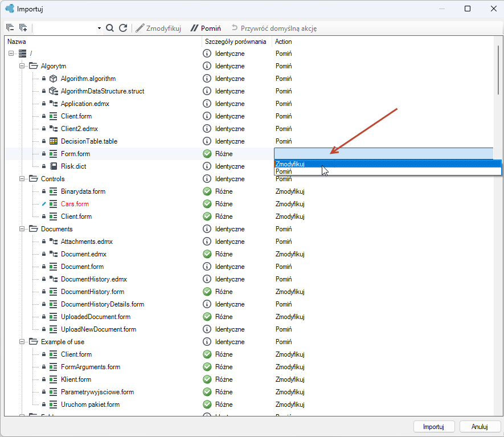Click the green check icon for Document.edmx

click(x=207, y=254)
